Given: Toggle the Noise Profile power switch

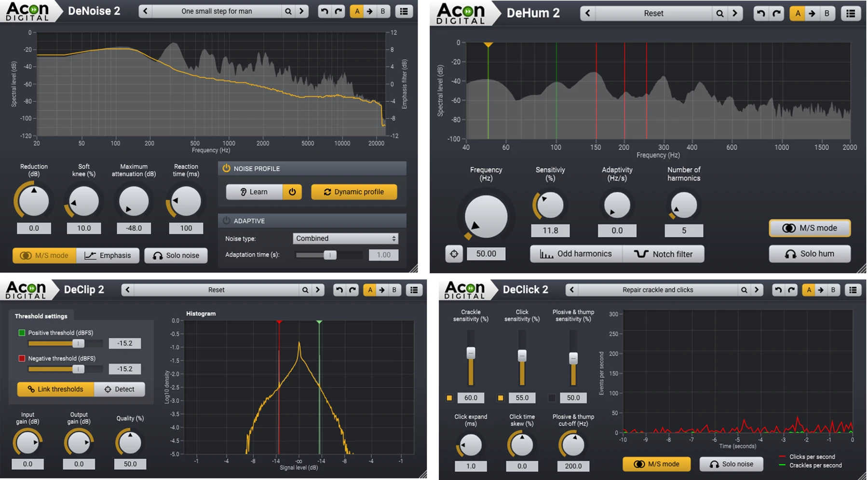Looking at the screenshot, I should pyautogui.click(x=226, y=168).
